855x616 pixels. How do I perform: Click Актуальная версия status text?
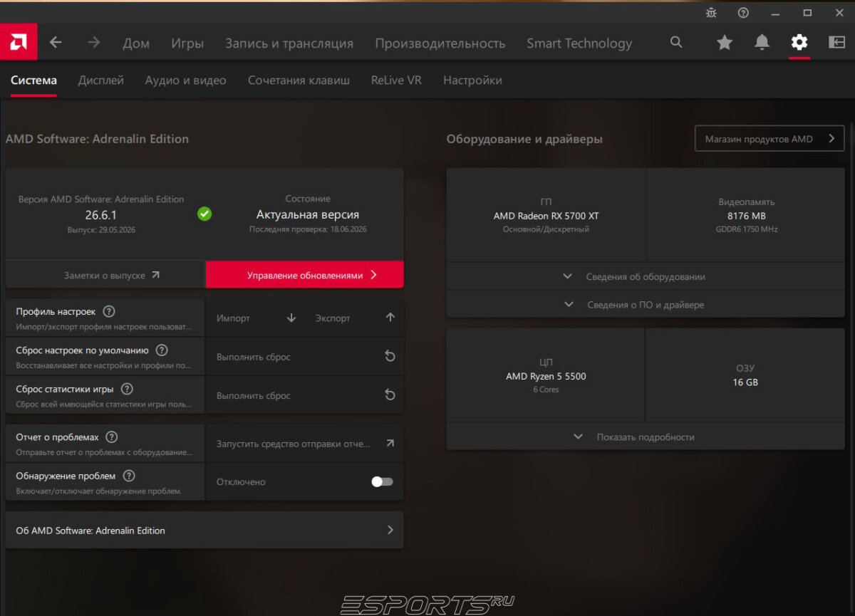(x=308, y=214)
